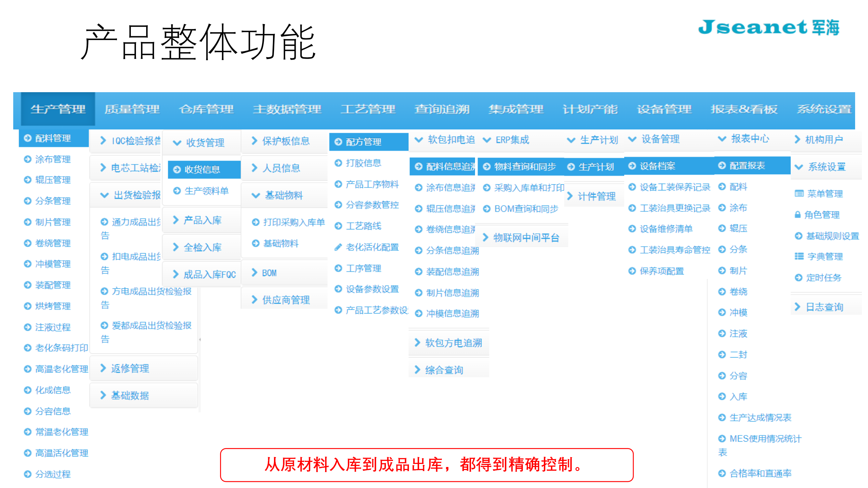Click the pencil icon beside 老化活化配置

click(338, 247)
